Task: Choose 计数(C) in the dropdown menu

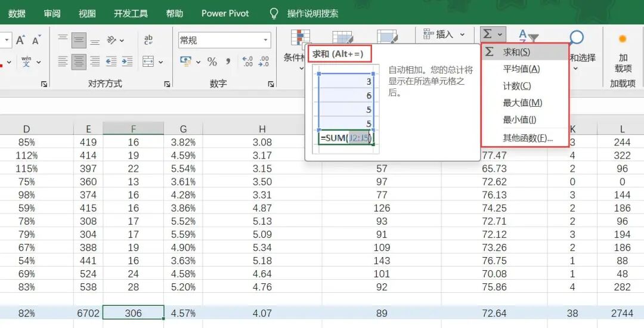Action: [x=525, y=86]
